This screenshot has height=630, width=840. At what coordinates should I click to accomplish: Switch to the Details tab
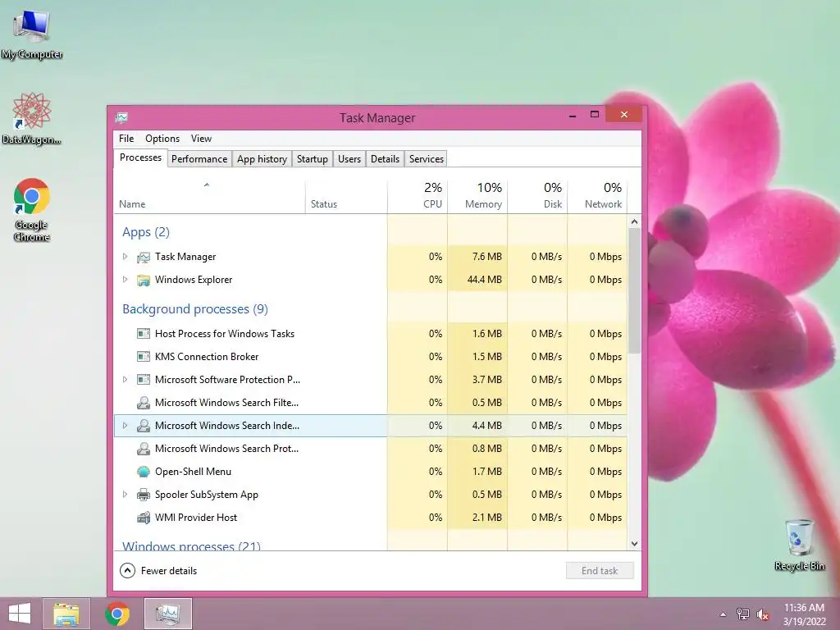tap(386, 159)
